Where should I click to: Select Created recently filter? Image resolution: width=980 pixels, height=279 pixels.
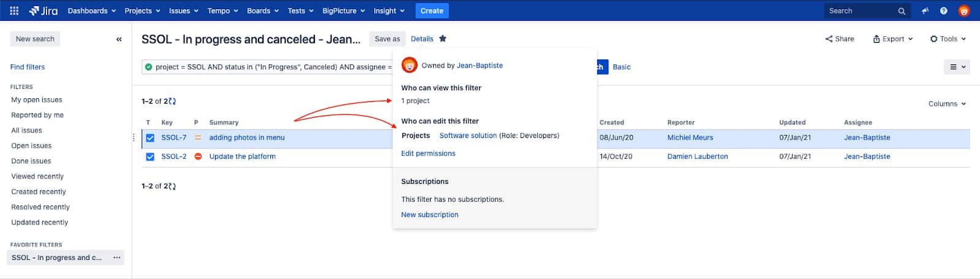tap(39, 192)
